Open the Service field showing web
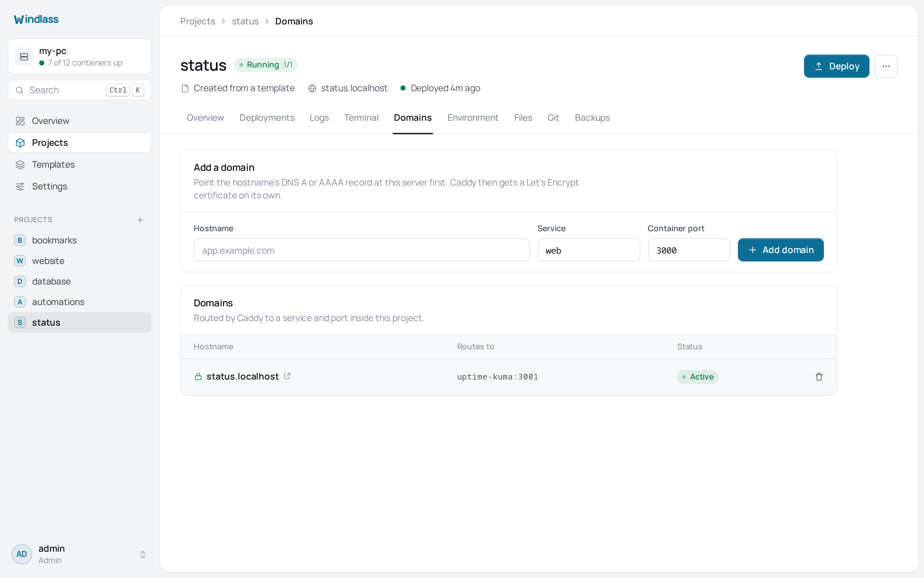Screen dimensions: 924x578 [x=588, y=250]
